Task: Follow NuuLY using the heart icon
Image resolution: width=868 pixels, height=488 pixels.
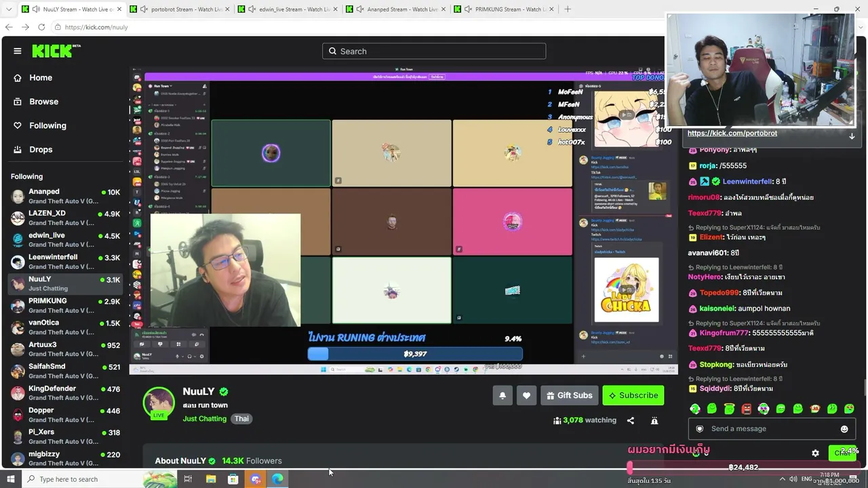Action: tap(526, 396)
